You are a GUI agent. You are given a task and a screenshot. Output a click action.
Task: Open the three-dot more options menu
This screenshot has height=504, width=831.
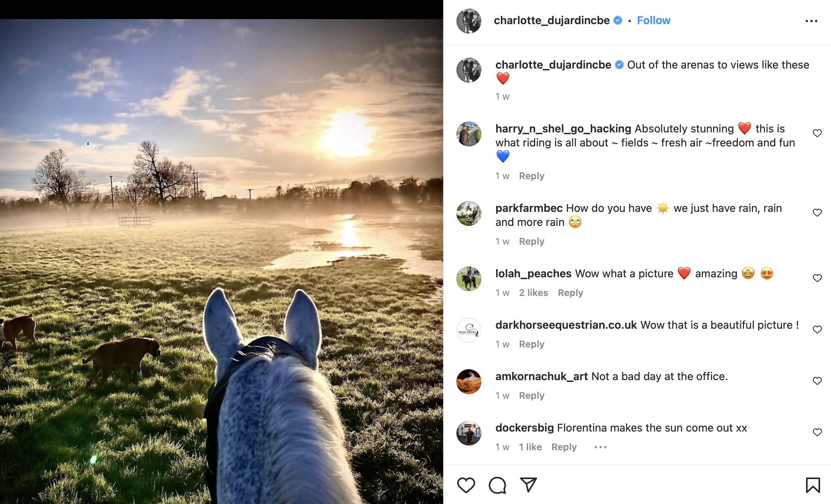click(811, 21)
